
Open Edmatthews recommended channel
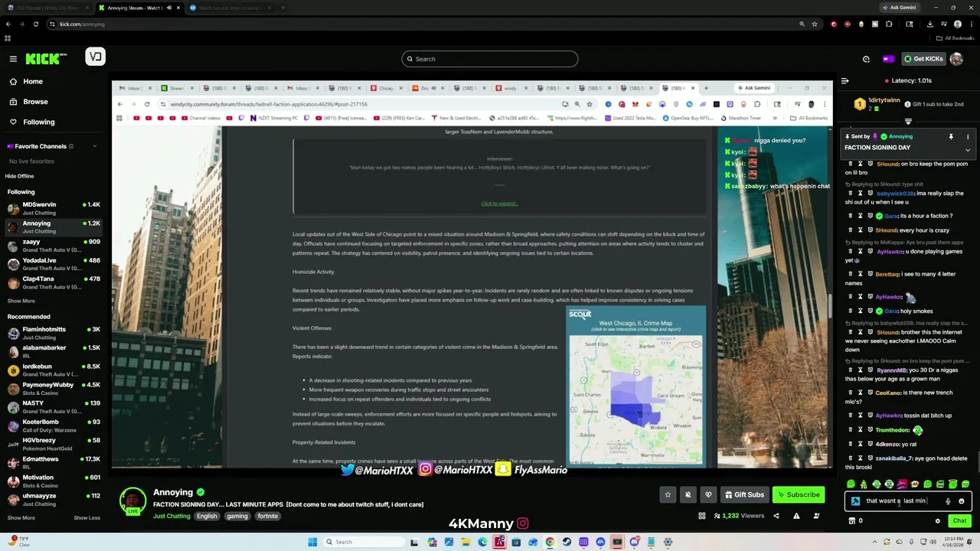[x=54, y=462]
